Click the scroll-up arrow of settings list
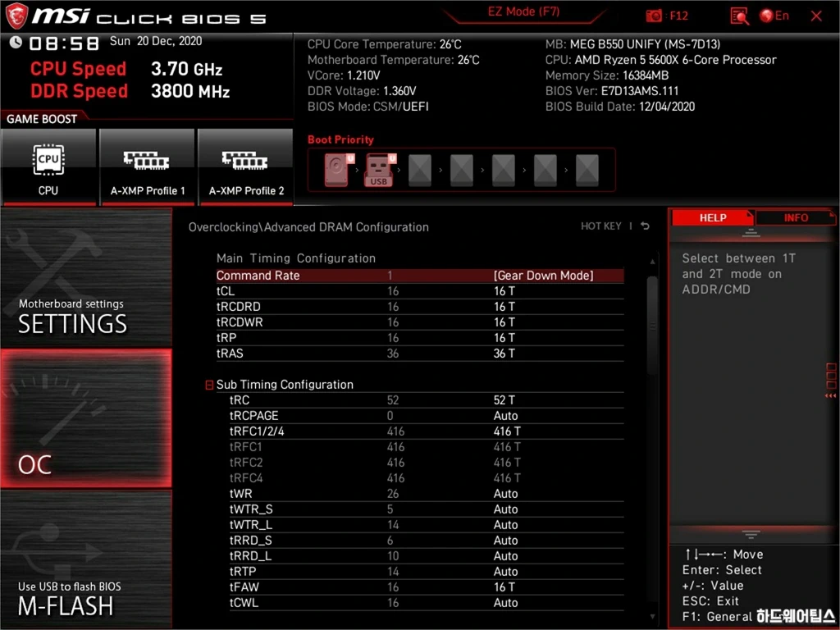Screen dimensions: 840x630 pos(652,262)
